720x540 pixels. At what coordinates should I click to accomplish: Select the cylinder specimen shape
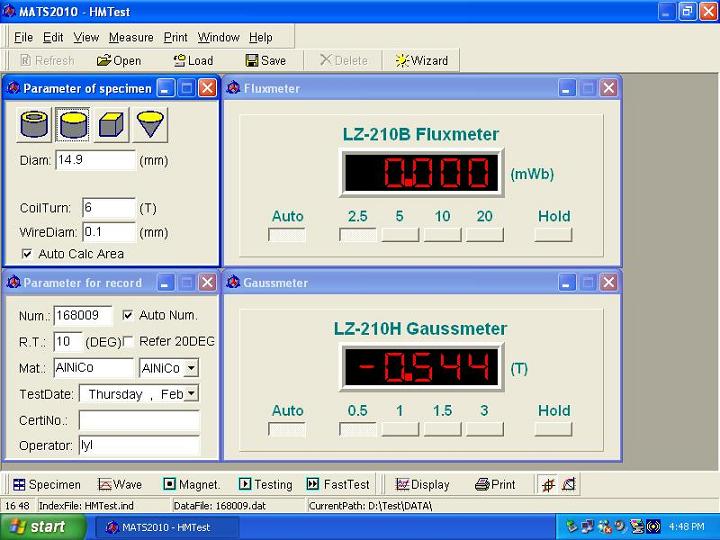(x=73, y=125)
